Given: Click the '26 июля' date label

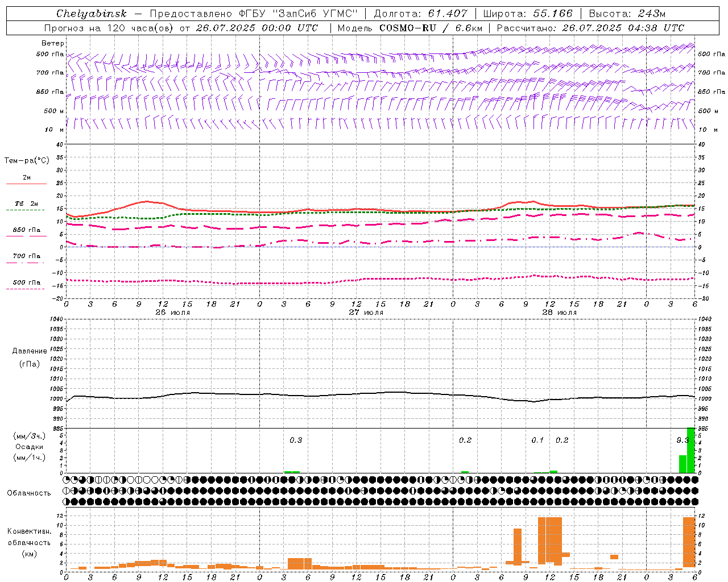Looking at the screenshot, I should [x=172, y=312].
